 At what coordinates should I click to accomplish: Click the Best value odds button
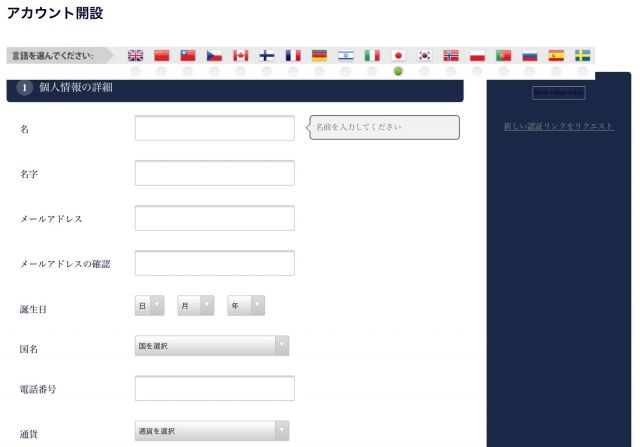558,92
